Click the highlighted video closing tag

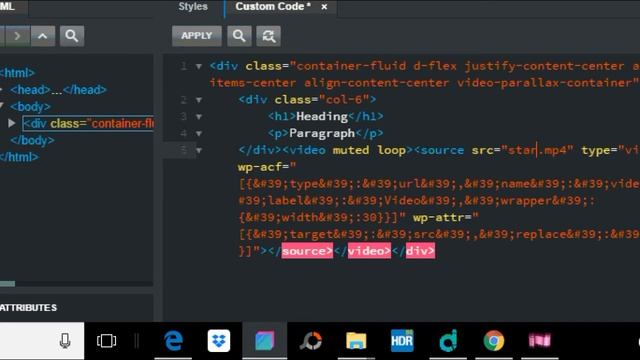369,251
